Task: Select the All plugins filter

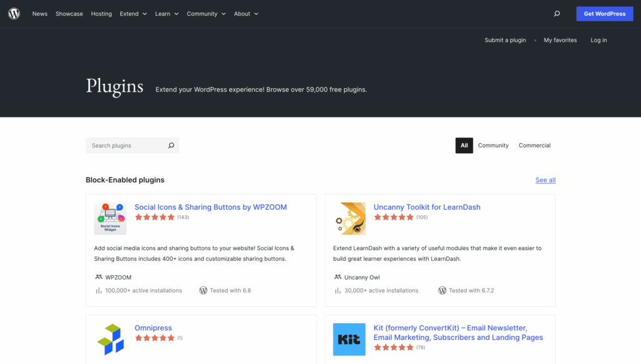Action: [464, 145]
